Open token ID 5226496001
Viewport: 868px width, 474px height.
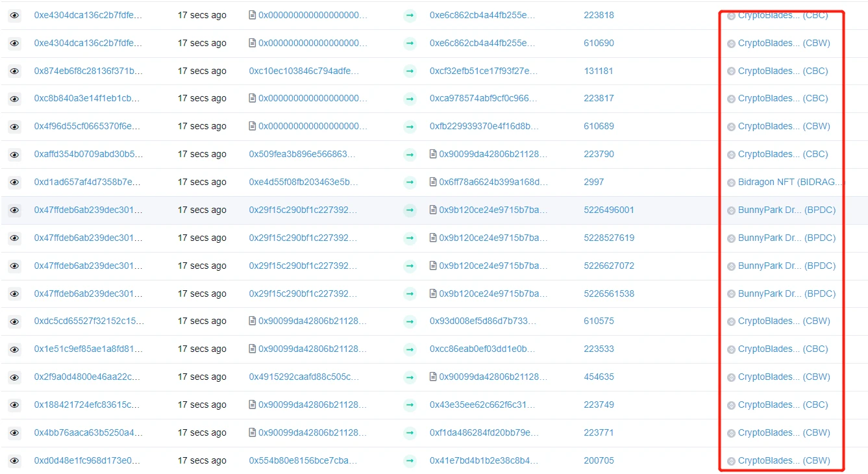pos(609,210)
